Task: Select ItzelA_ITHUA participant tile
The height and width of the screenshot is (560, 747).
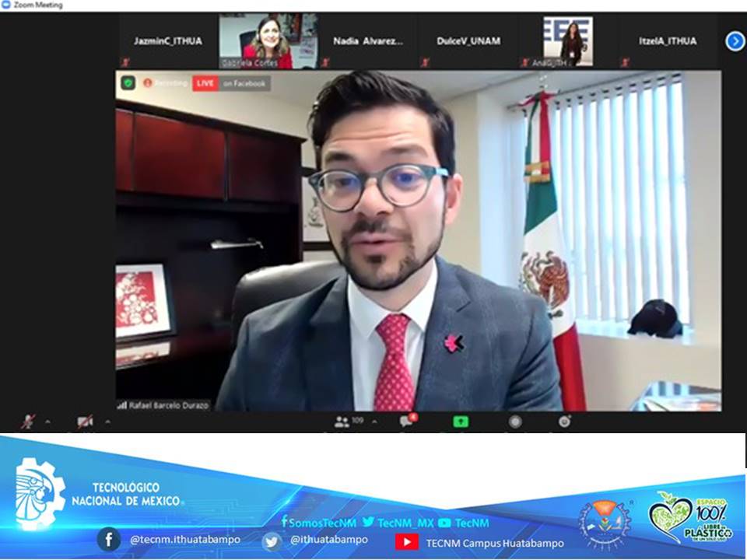Action: click(668, 41)
